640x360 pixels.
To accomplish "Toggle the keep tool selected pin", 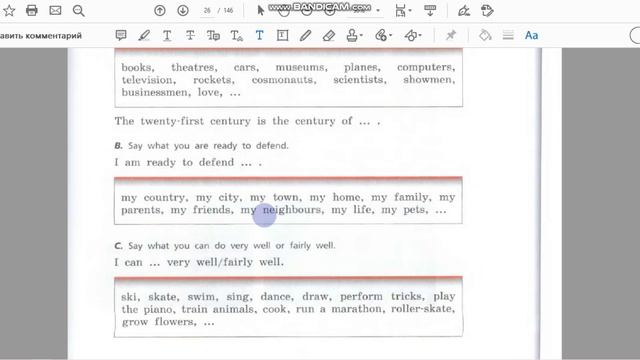I will (x=451, y=36).
